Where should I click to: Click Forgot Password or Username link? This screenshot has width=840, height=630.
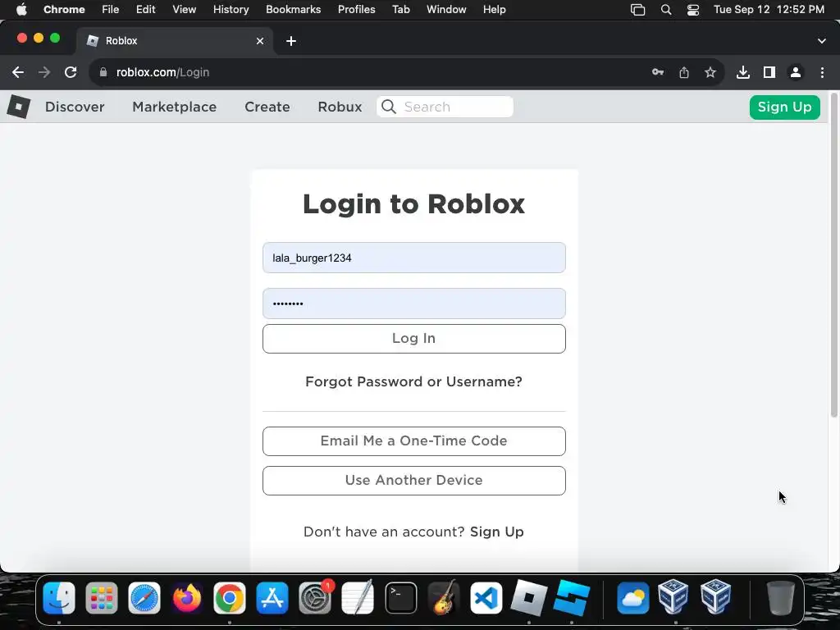(x=413, y=382)
